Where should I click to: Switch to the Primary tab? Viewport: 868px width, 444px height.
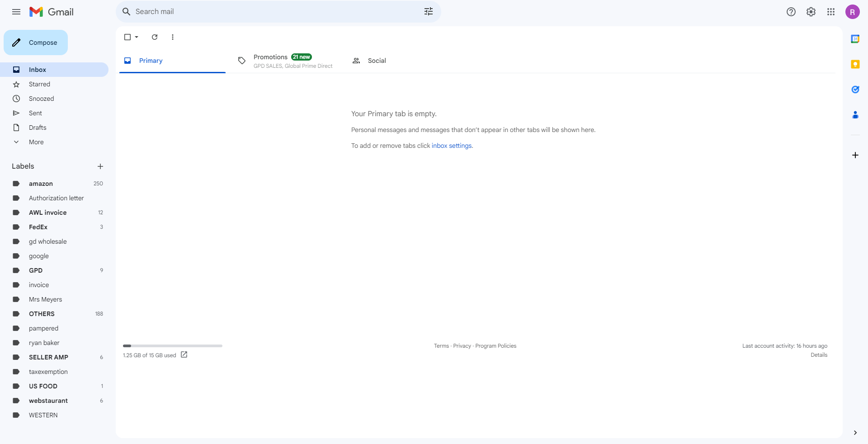[172, 61]
